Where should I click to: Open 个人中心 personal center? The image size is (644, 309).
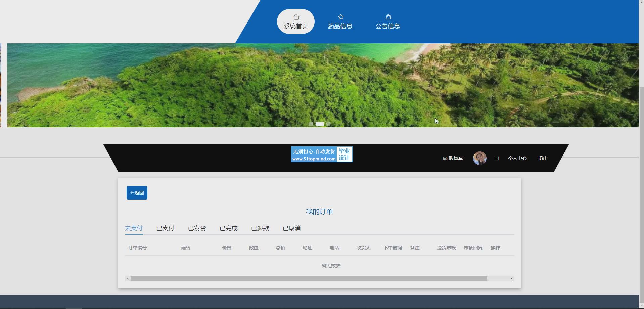coord(517,158)
